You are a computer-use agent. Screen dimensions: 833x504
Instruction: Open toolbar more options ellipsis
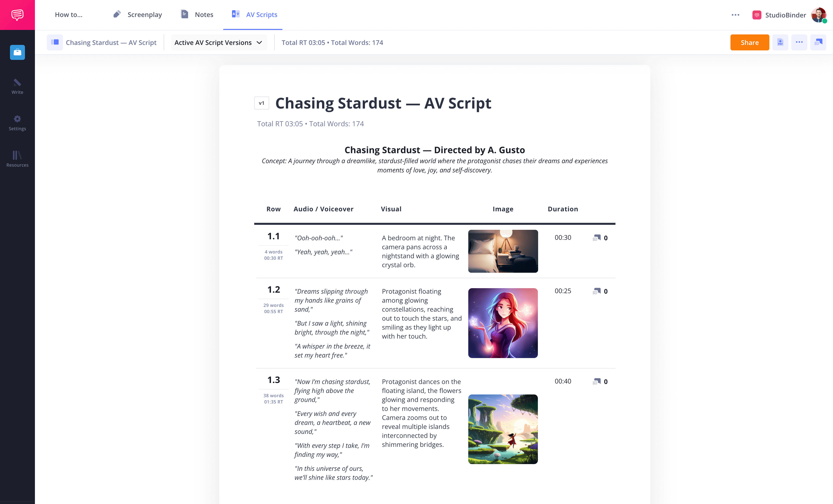799,42
